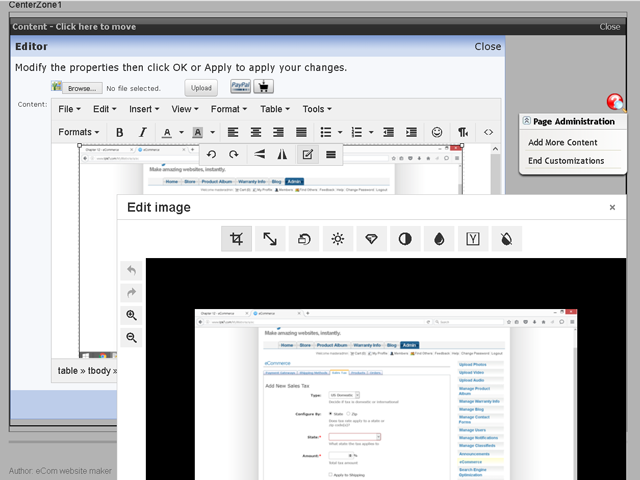The width and height of the screenshot is (640, 480).
Task: Open the source code view
Action: [488, 132]
